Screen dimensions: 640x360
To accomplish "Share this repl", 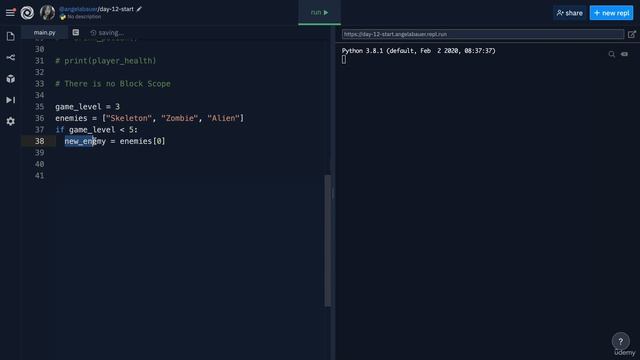I will click(x=569, y=13).
